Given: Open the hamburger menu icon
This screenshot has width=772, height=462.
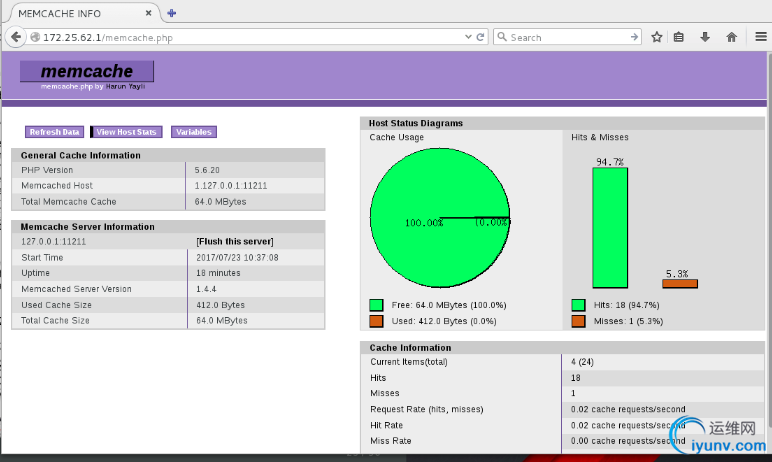Looking at the screenshot, I should click(761, 37).
